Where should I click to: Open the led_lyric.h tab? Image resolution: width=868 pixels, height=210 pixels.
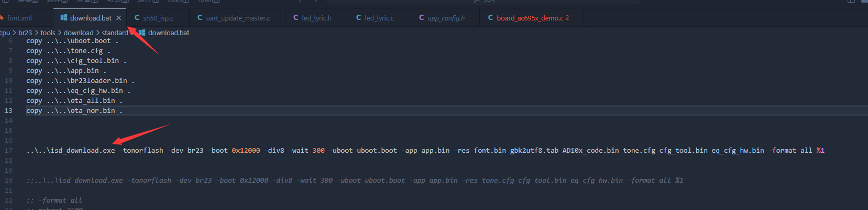[316, 18]
